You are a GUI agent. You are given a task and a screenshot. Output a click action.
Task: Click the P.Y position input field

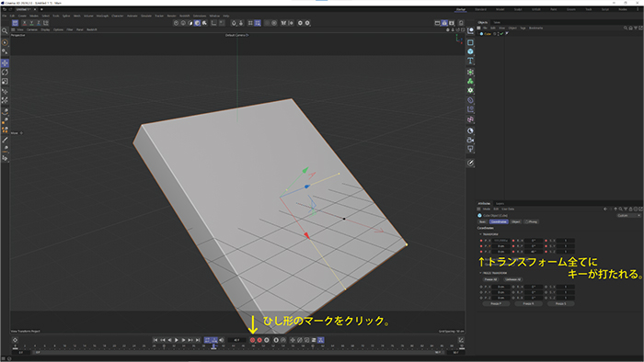(500, 246)
